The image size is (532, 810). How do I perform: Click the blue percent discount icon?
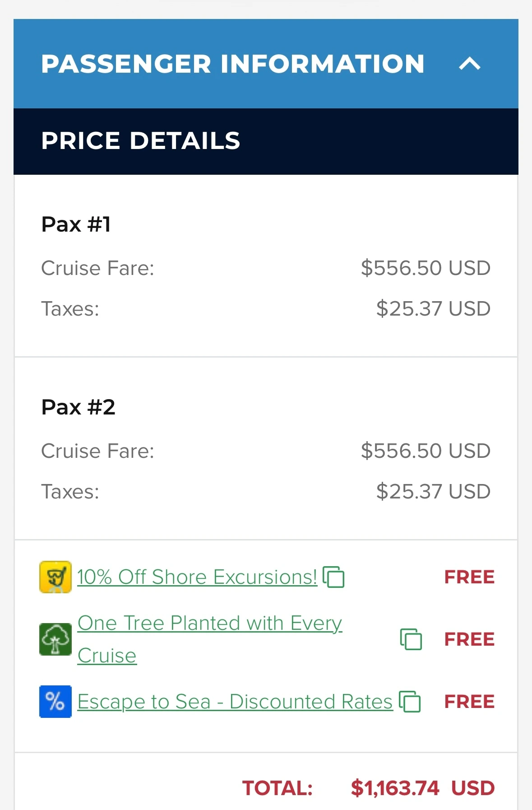pos(56,701)
